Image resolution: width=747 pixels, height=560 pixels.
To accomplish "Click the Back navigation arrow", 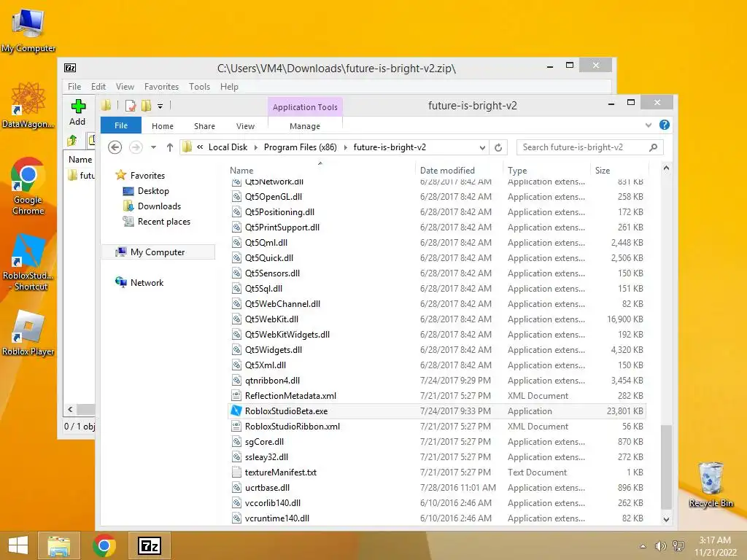I will pos(115,147).
